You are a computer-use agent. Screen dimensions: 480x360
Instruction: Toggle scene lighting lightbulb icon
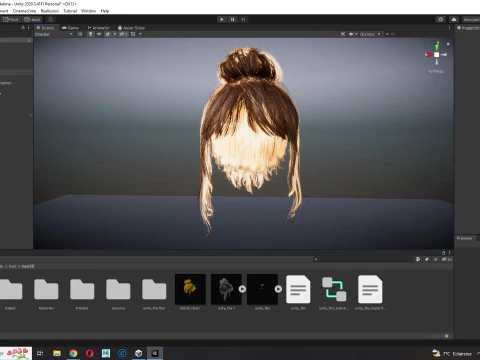tap(90, 34)
